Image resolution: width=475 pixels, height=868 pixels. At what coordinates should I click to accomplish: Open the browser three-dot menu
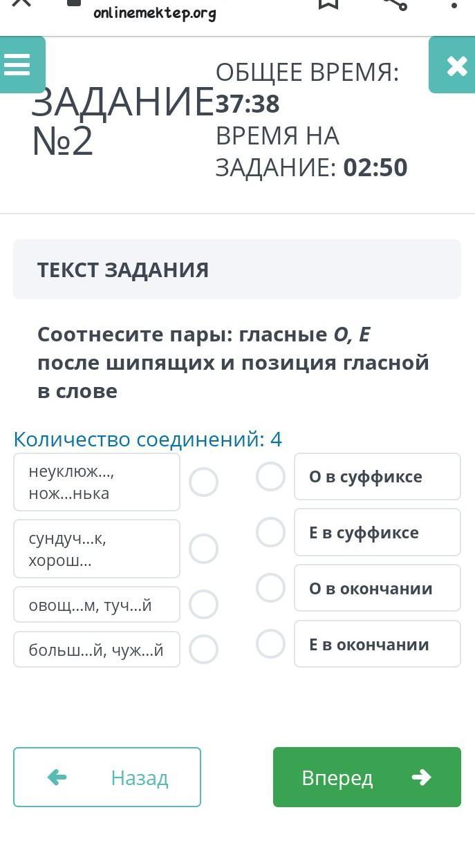point(454,4)
